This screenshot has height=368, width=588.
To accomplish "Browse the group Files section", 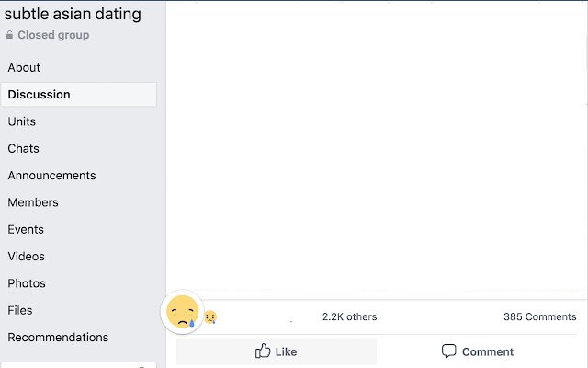I will click(20, 311).
